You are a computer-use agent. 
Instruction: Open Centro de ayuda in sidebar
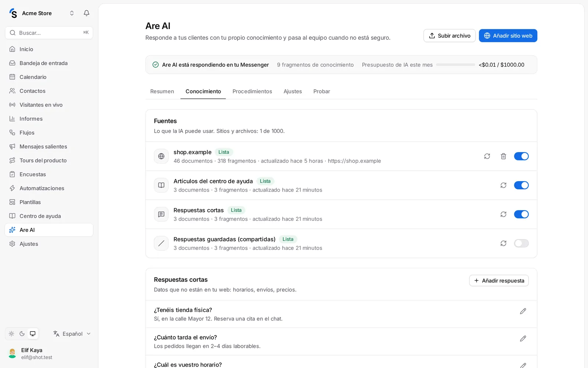(x=49, y=216)
